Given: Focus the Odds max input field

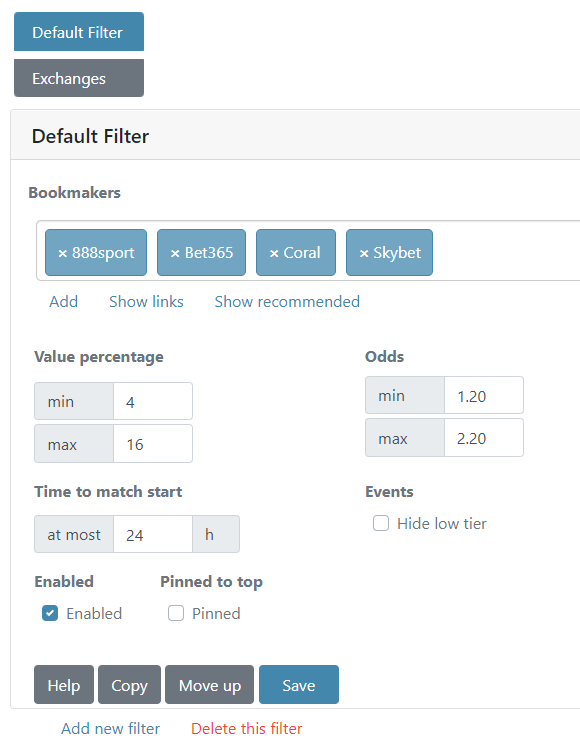Looking at the screenshot, I should pyautogui.click(x=484, y=438).
